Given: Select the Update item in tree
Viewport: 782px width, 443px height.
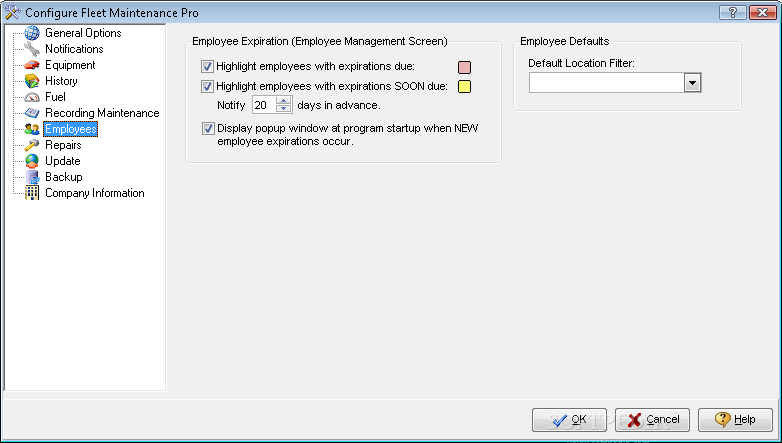Looking at the screenshot, I should pos(63,161).
